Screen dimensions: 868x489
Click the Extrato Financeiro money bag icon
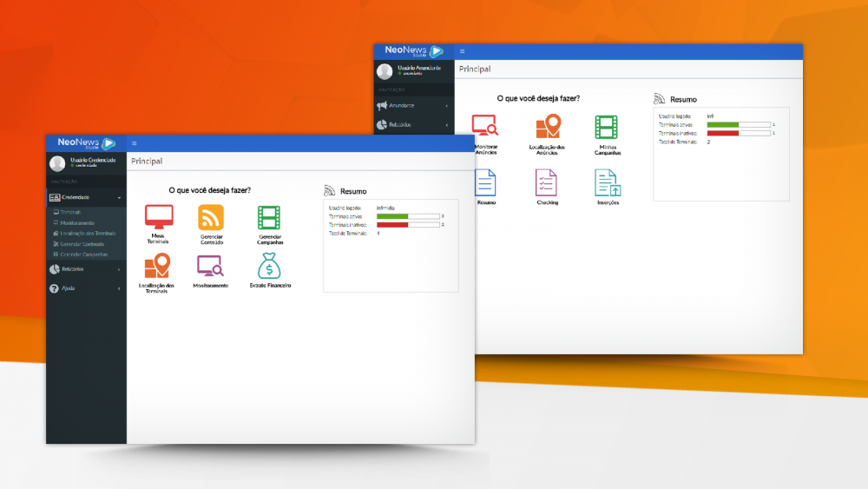pyautogui.click(x=269, y=266)
